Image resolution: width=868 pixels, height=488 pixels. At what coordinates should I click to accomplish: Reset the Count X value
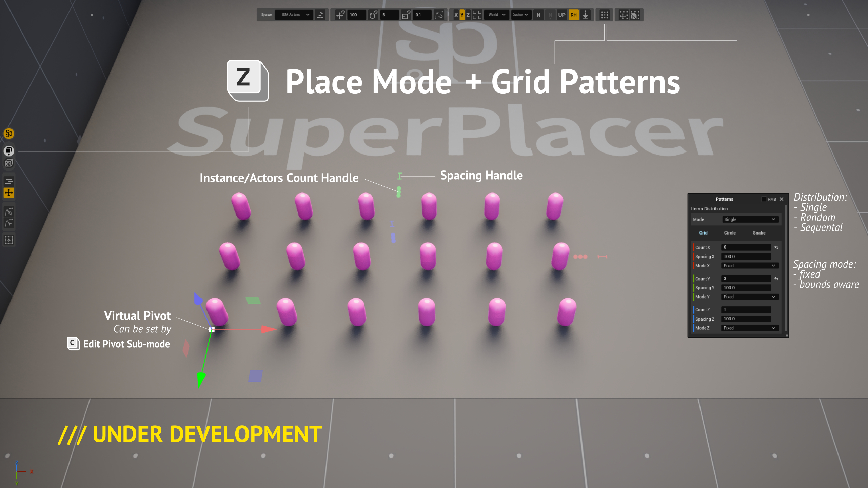(x=776, y=247)
